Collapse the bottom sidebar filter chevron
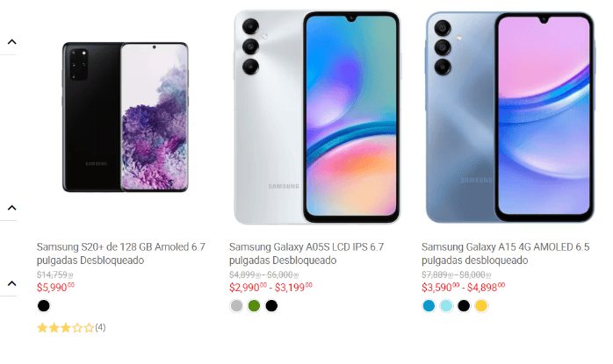The image size is (613, 364). click(11, 283)
